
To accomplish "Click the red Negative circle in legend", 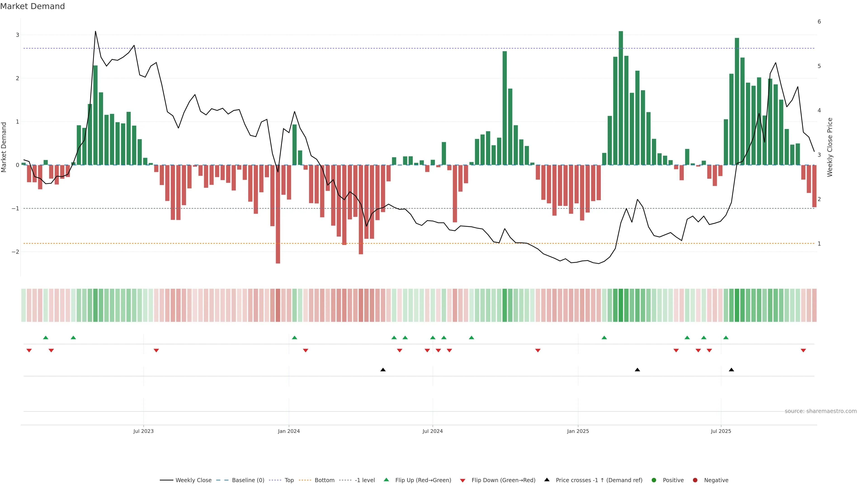I will 695,480.
